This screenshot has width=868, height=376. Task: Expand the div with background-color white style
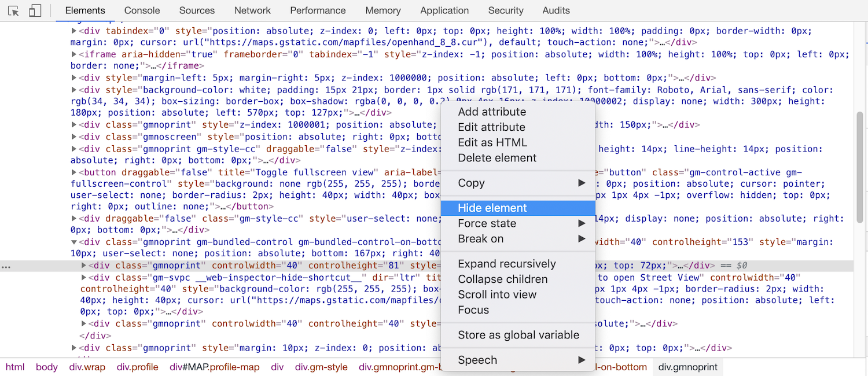pyautogui.click(x=74, y=90)
